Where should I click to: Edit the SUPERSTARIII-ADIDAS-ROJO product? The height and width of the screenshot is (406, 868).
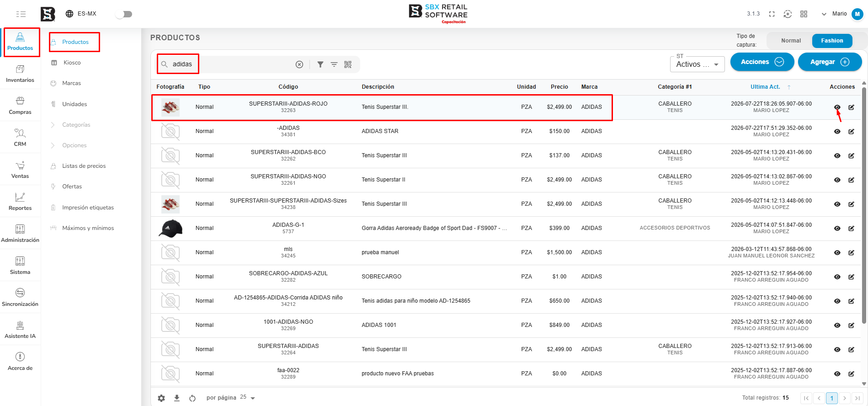tap(851, 107)
